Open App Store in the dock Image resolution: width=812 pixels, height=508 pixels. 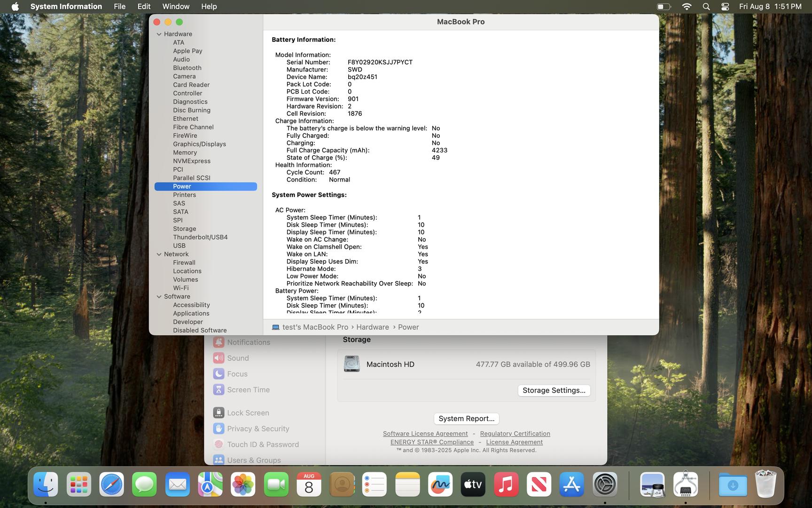coord(572,484)
